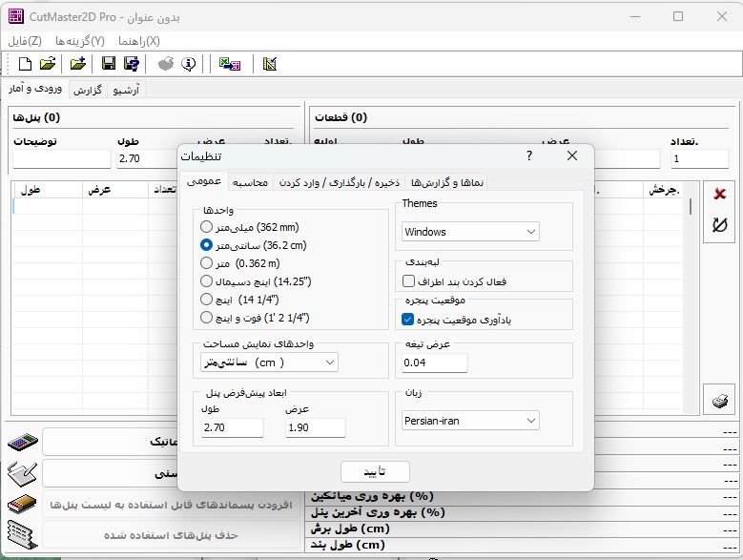Expand the language dropdown showing Persian-iran
The width and height of the screenshot is (743, 560).
[x=470, y=421]
